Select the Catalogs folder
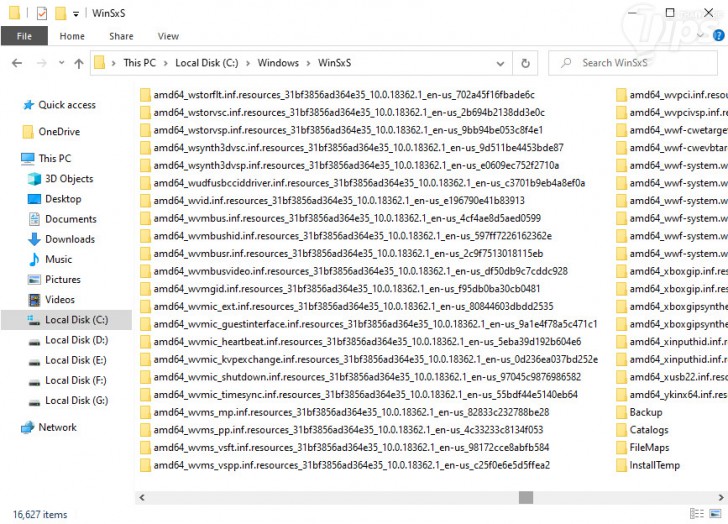Viewport: 728px width, 524px height. 643,430
